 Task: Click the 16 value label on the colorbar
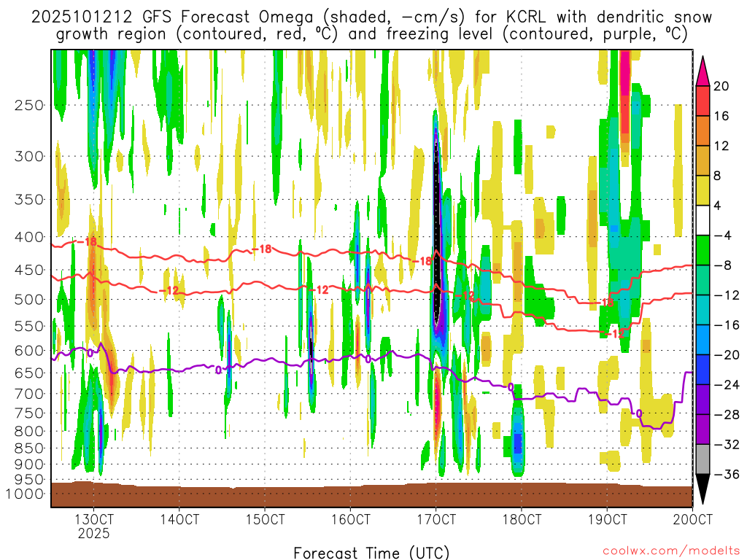tap(721, 116)
